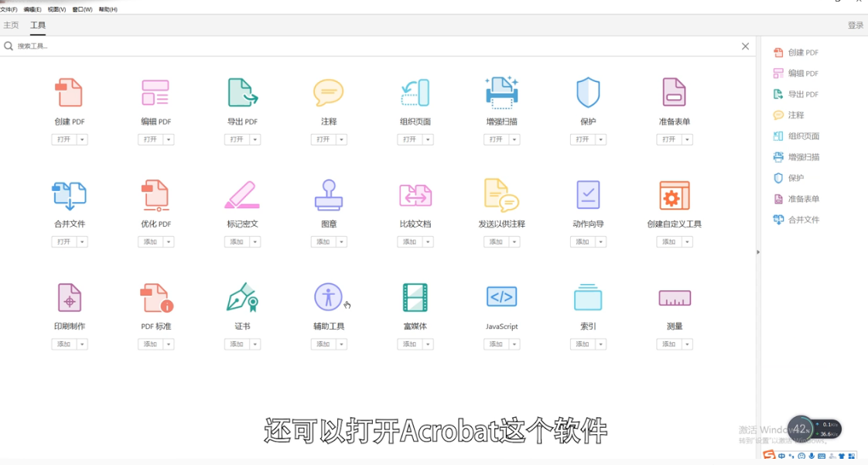The image size is (868, 465).
Task: Open dropdown arrow under JavaScript
Action: coord(514,344)
